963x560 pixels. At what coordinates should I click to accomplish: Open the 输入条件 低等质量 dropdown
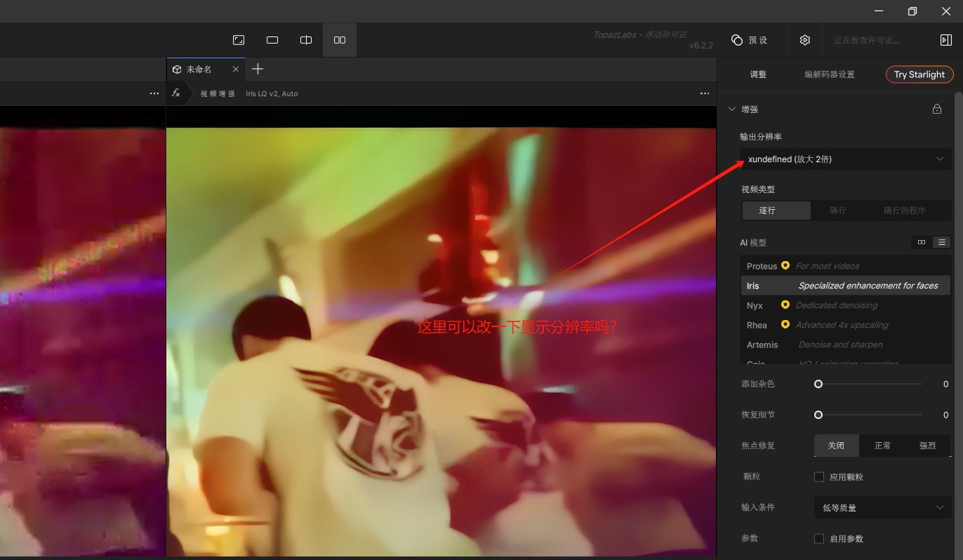point(882,507)
